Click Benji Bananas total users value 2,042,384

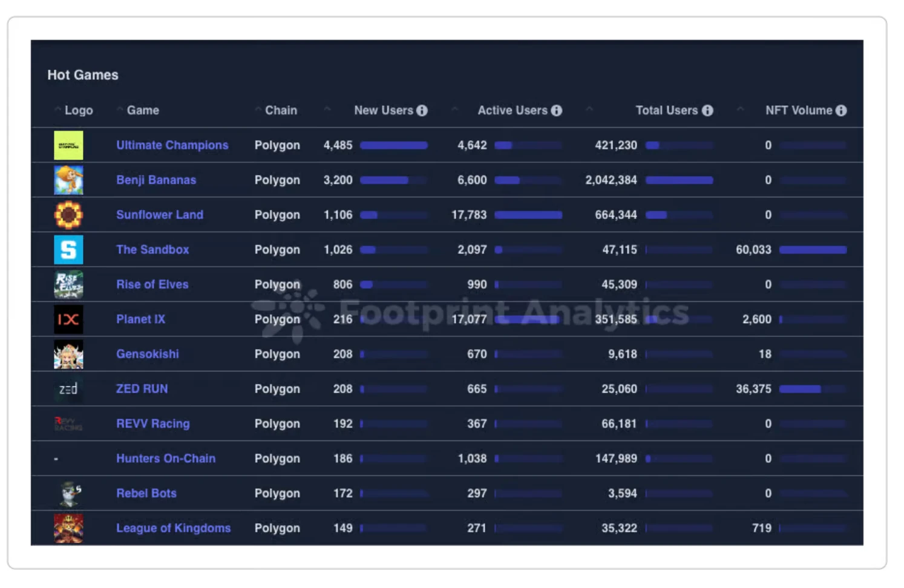click(611, 180)
